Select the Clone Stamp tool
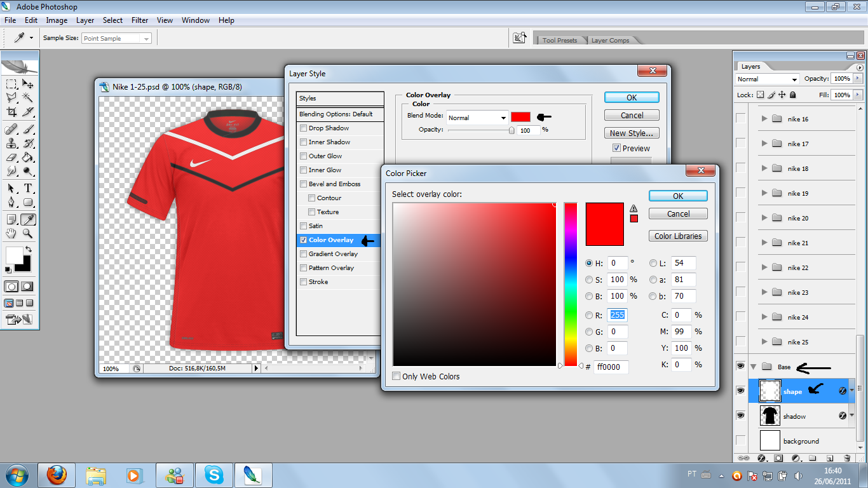Viewport: 868px width, 488px height. [x=11, y=143]
